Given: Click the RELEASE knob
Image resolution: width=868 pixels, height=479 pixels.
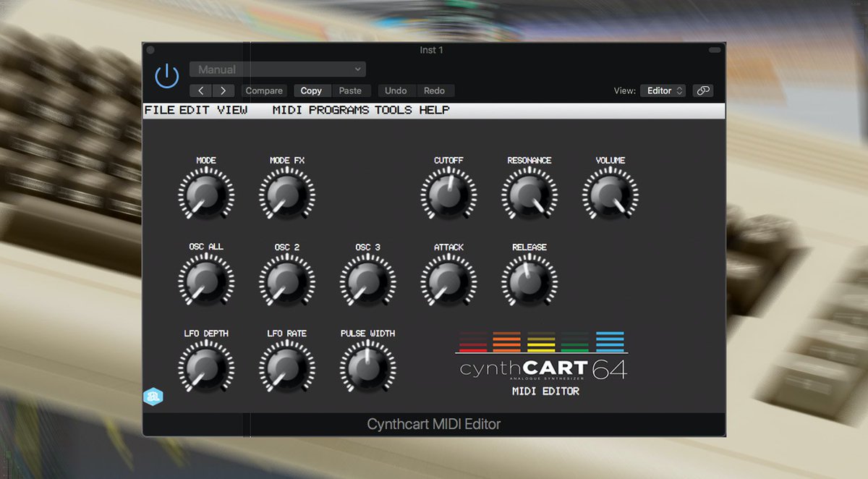Looking at the screenshot, I should (529, 281).
